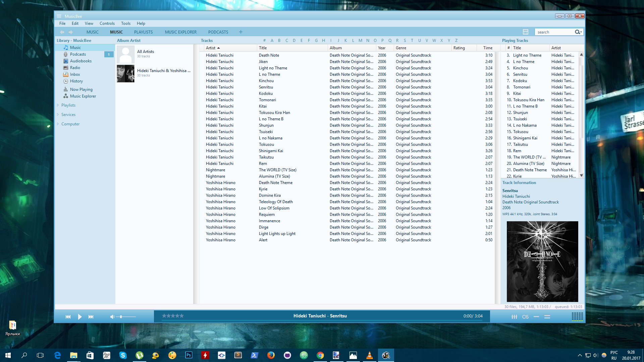The image size is (644, 362).
Task: Open panel layout configuration icon
Action: pyautogui.click(x=526, y=32)
